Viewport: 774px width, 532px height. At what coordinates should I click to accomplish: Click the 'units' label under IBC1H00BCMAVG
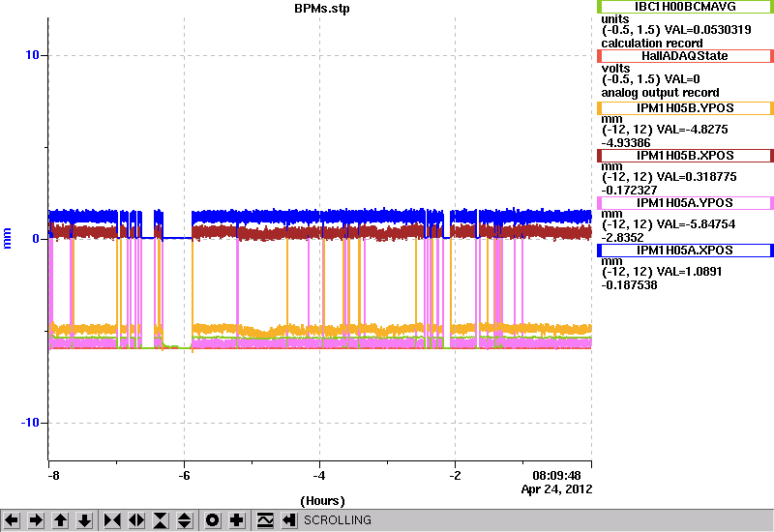(615, 19)
